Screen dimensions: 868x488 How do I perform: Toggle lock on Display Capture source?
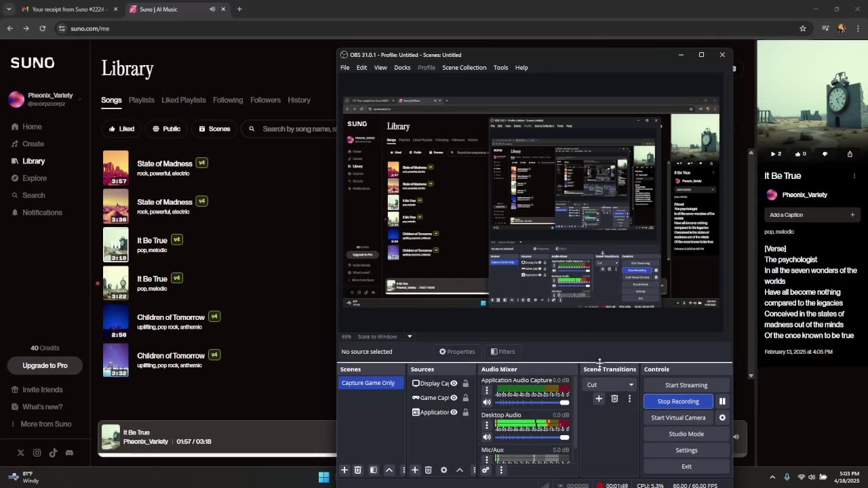[465, 384]
